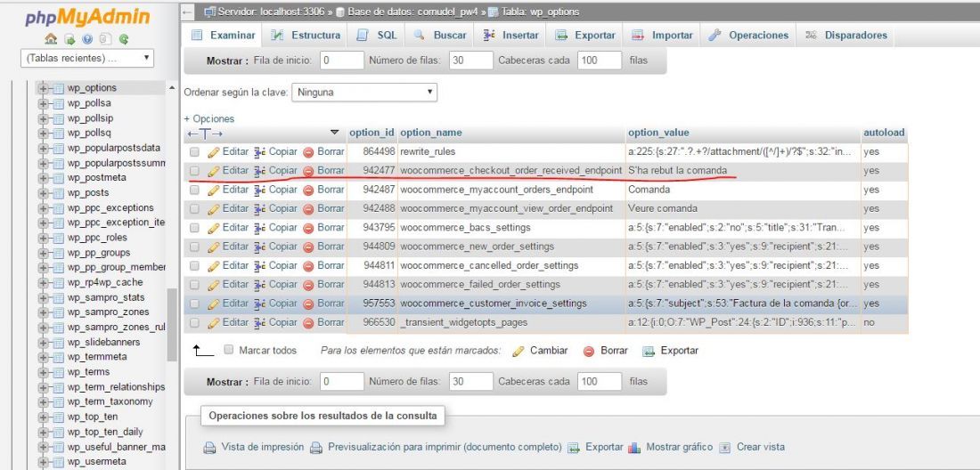Click the Vista de impresión link
980x470 pixels.
263,447
